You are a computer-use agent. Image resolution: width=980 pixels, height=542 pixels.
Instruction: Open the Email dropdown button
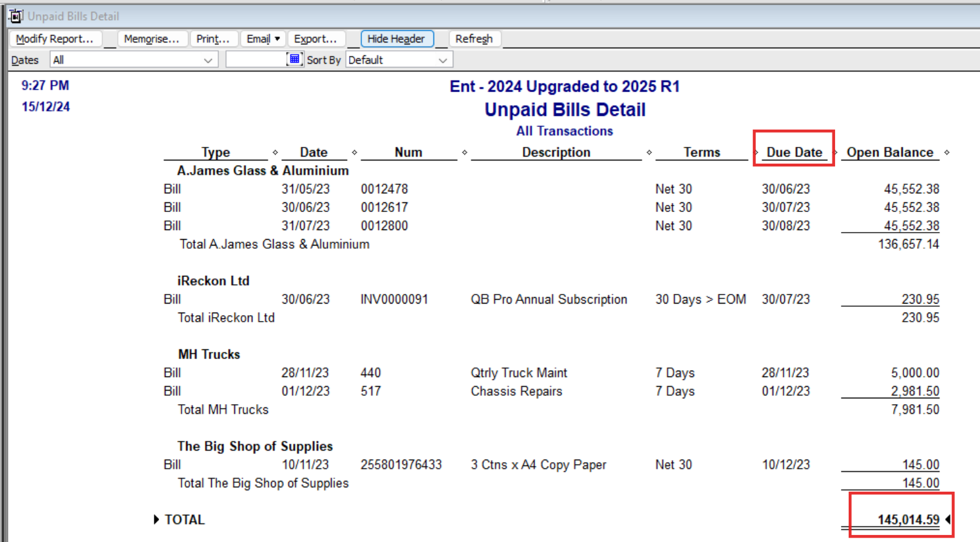pos(263,39)
